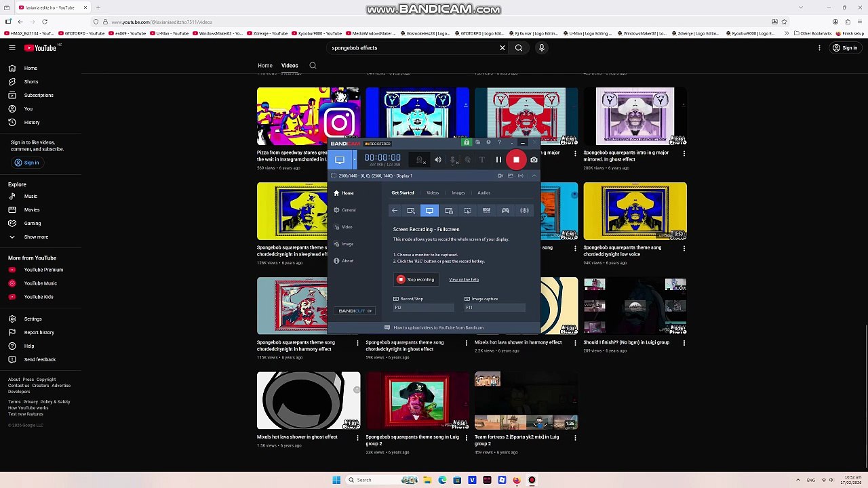
Task: Open Firefox from the taskbar
Action: point(517,480)
